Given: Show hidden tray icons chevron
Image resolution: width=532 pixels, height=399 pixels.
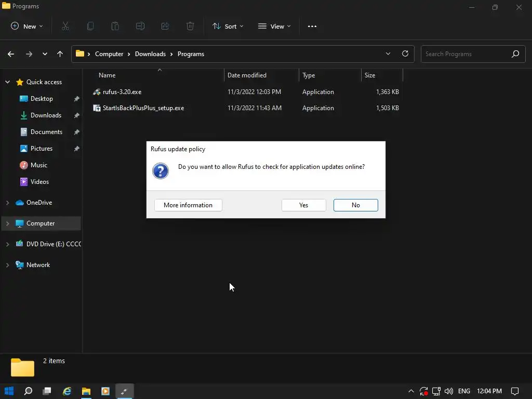Looking at the screenshot, I should [411, 391].
